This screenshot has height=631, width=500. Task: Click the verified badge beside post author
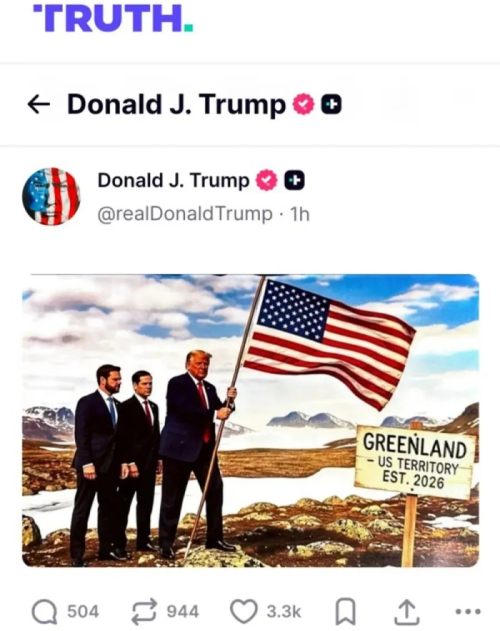point(267,180)
